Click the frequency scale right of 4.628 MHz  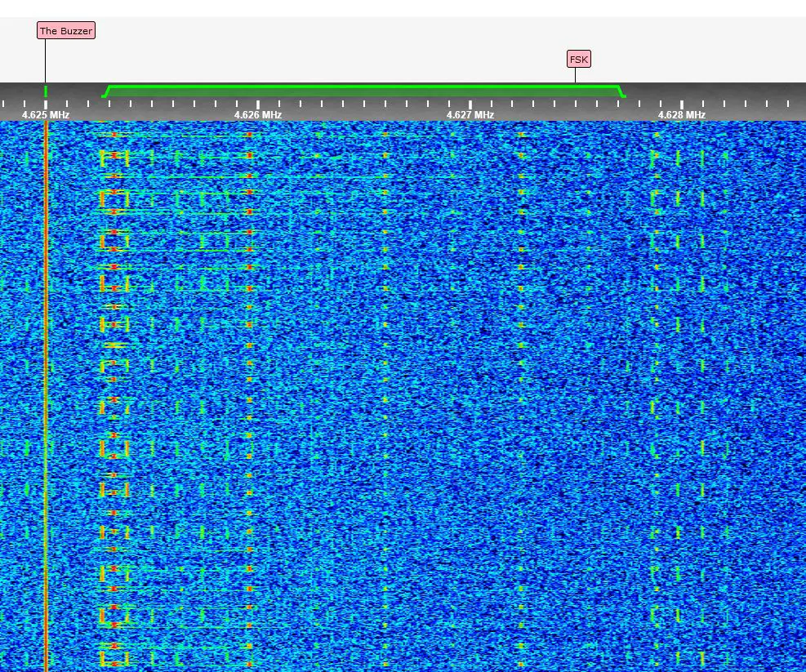coord(751,106)
